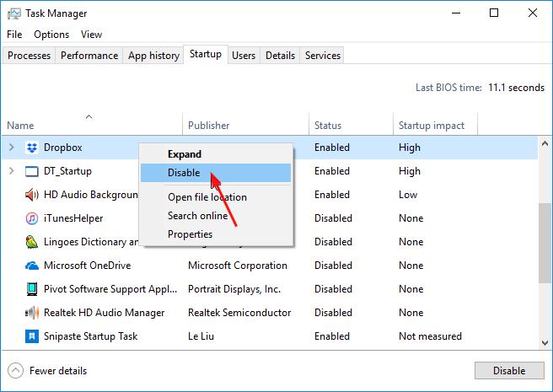Choose Search online in context menu

[x=216, y=216]
